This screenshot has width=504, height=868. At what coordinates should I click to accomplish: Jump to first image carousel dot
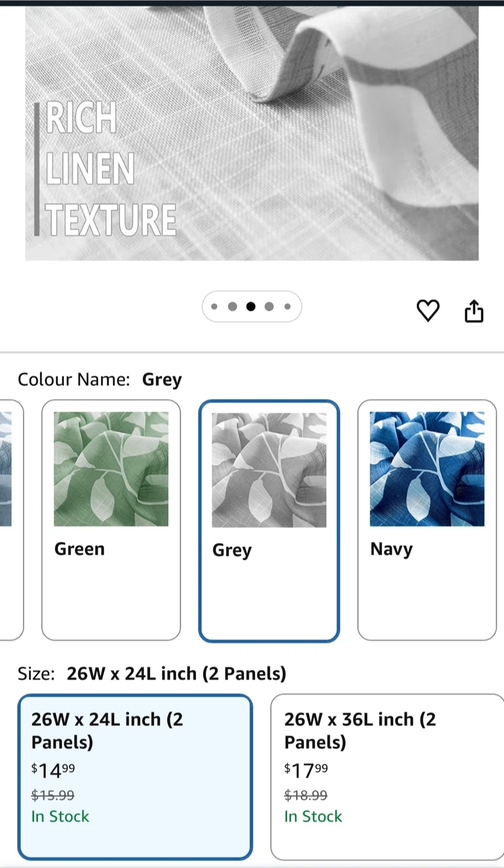coord(214,307)
